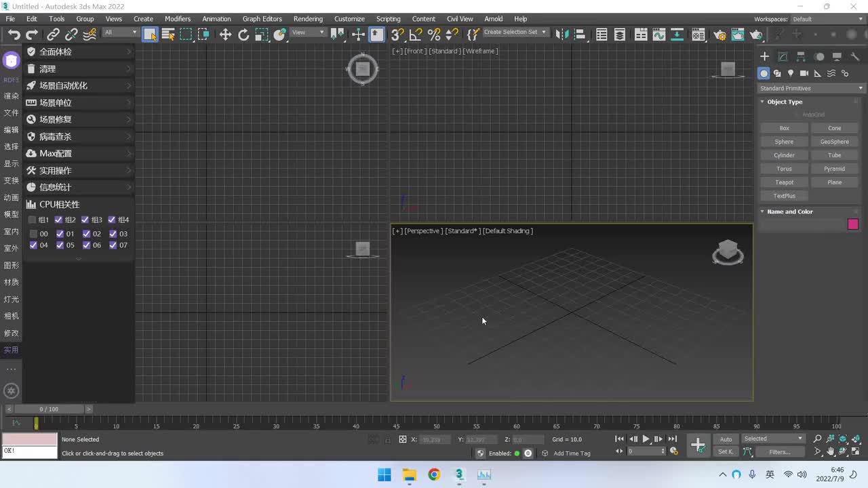The image size is (868, 488).
Task: Select the Move tool in toolbar
Action: (225, 35)
